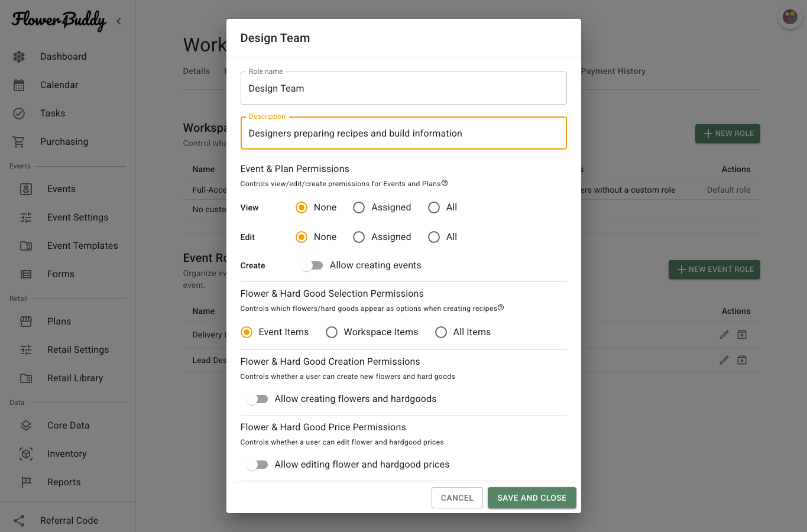Select View permission All radio
Viewport: 807px width, 532px height.
(x=434, y=207)
